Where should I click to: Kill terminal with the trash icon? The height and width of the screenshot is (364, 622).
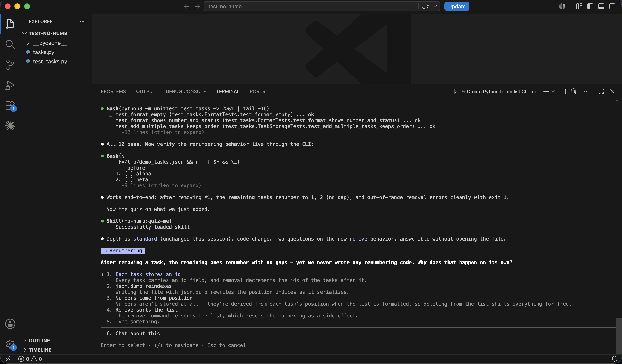pos(574,92)
